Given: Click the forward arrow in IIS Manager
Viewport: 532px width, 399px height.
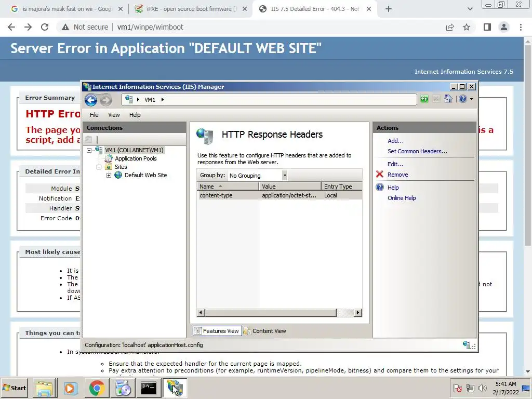Looking at the screenshot, I should pos(106,100).
